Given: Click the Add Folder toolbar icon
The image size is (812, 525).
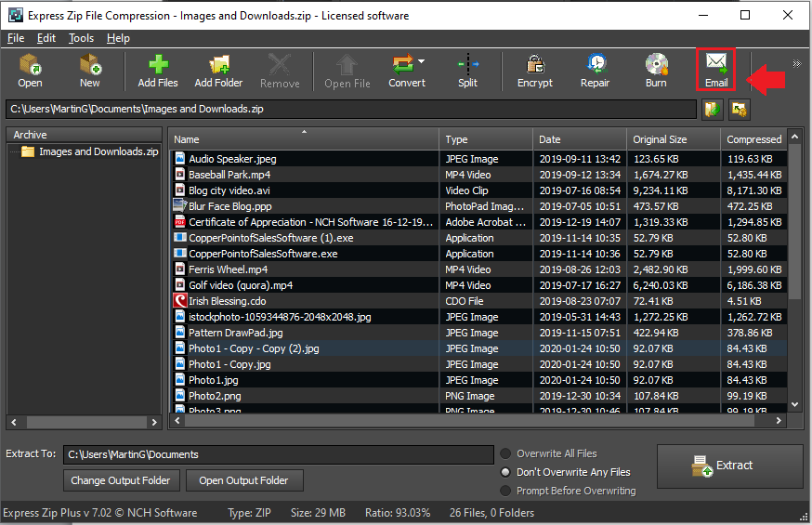Looking at the screenshot, I should (218, 71).
